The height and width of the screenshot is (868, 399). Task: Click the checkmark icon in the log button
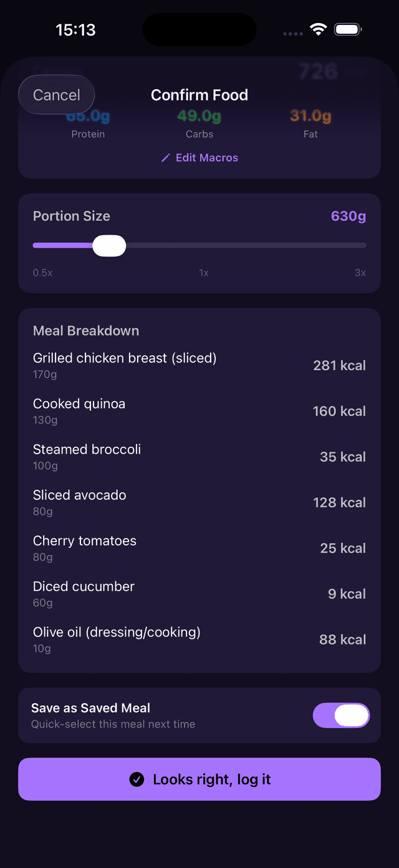(137, 779)
